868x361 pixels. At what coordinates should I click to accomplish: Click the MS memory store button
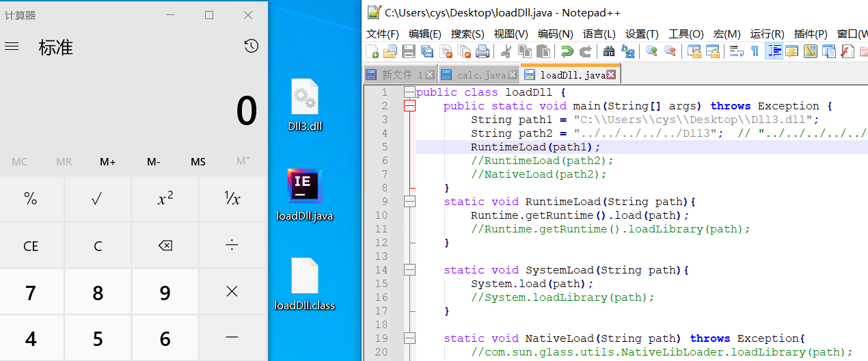click(x=198, y=162)
